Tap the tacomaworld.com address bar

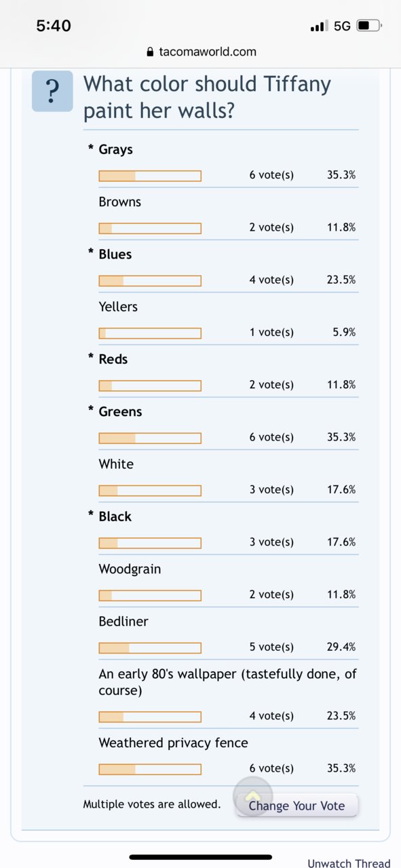pyautogui.click(x=201, y=52)
